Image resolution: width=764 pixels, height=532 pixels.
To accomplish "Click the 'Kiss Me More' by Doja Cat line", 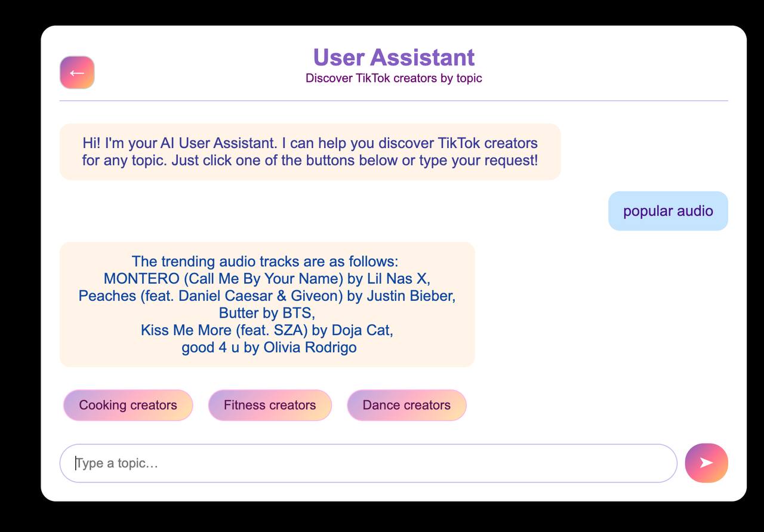I will click(x=267, y=330).
